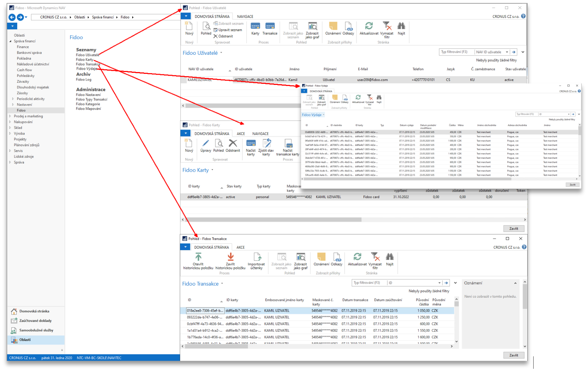Viewport: 588px width, 372px height.
Task: Open Fidoo Mapování link
Action: point(88,109)
